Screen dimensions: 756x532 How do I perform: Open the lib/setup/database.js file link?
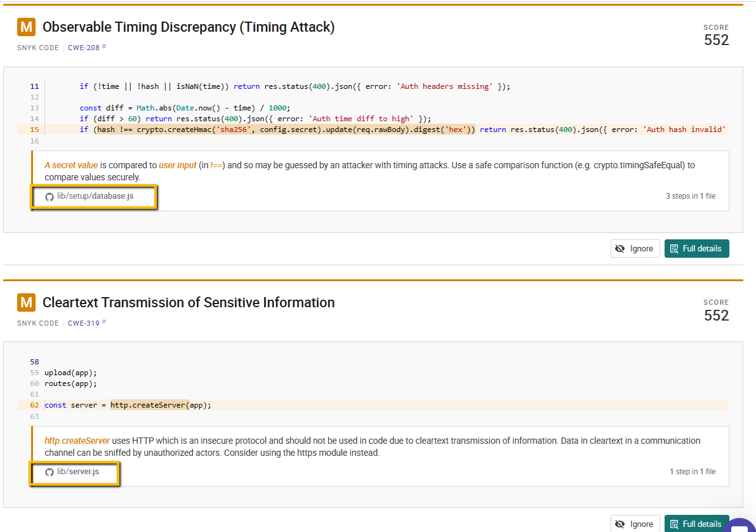click(95, 196)
